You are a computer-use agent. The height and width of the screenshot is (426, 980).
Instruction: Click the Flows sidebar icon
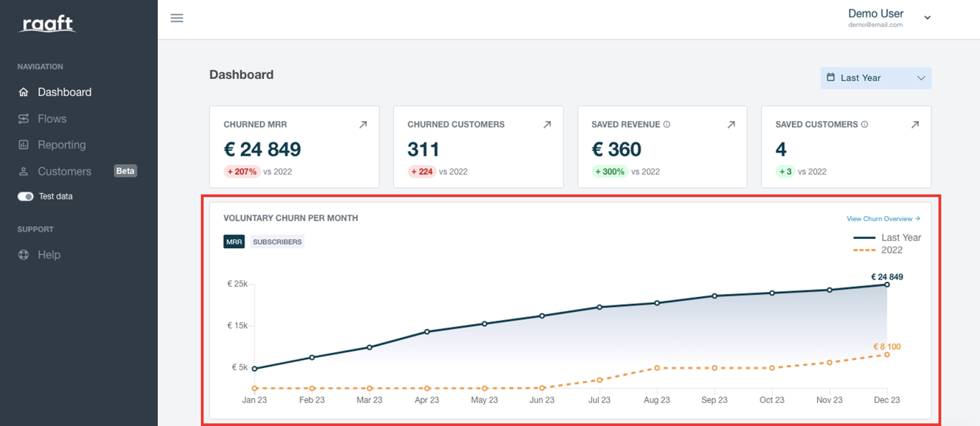(24, 118)
